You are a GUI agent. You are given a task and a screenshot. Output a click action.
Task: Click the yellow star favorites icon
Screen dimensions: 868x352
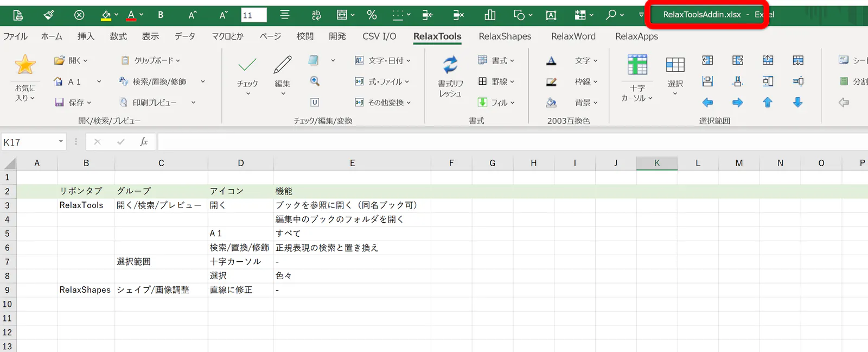(25, 65)
